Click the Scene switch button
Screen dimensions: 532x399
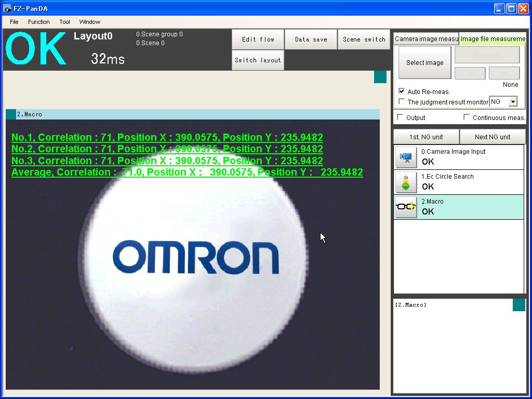point(364,39)
